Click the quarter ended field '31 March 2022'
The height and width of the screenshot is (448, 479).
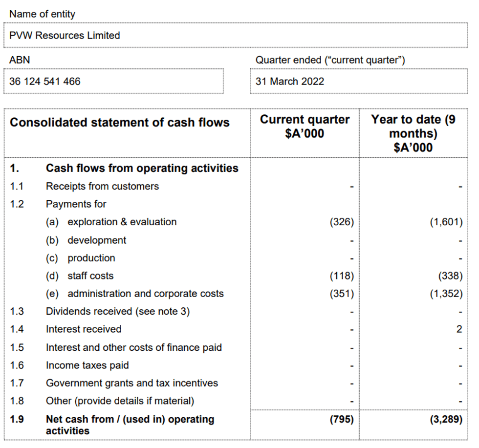359,81
